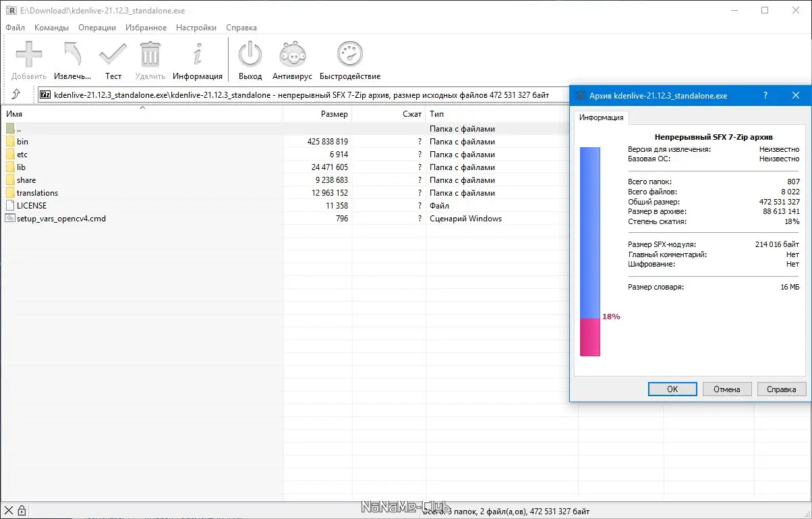Sort by the Тип column header
This screenshot has width=812, height=519.
[x=501, y=114]
